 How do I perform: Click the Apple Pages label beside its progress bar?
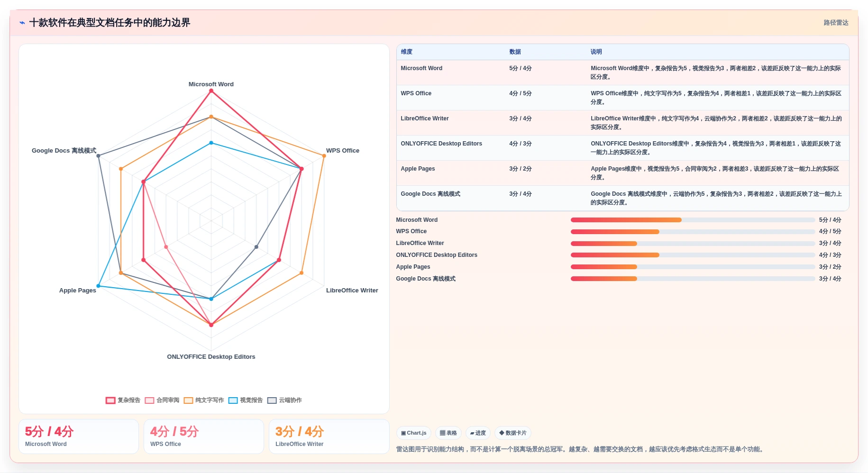[x=413, y=267]
